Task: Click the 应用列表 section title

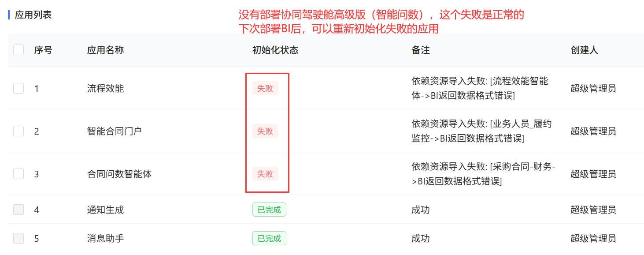Action: tap(33, 15)
